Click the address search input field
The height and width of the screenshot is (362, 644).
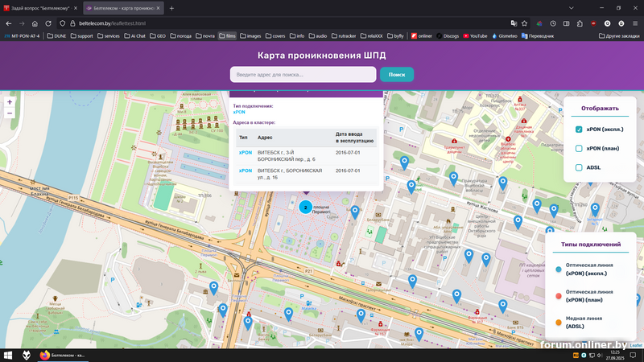[x=303, y=75]
